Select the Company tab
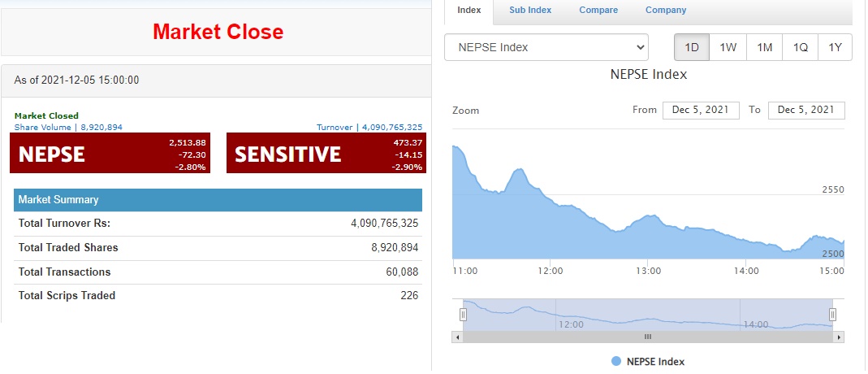Image resolution: width=868 pixels, height=374 pixels. tap(666, 11)
